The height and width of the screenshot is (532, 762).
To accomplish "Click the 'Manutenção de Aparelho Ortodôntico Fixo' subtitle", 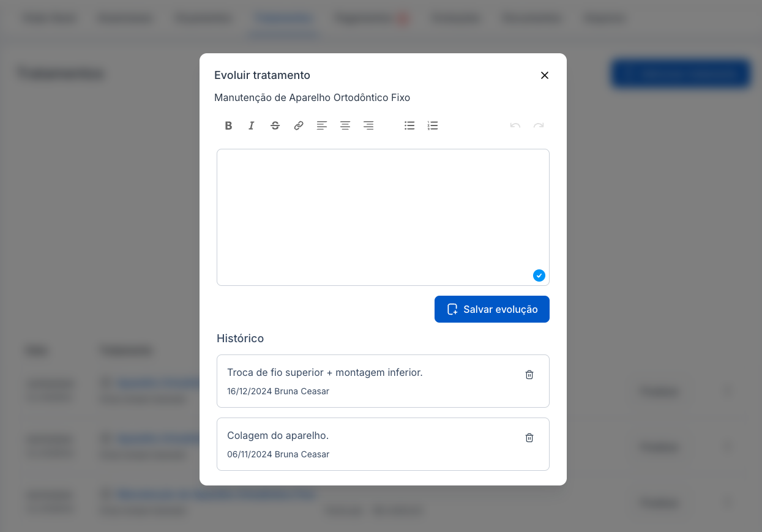I will [x=312, y=97].
